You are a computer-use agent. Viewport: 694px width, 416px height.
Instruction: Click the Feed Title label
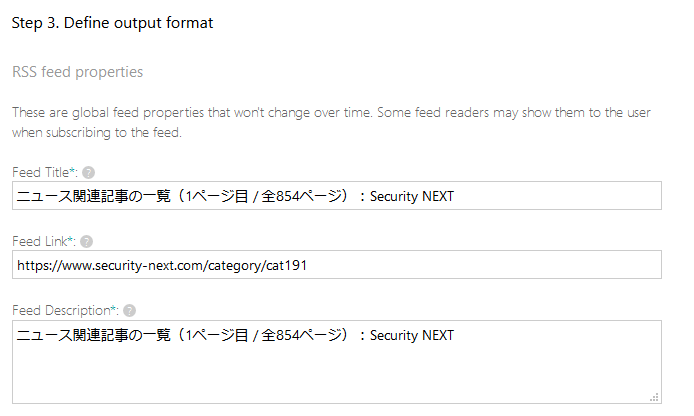(x=41, y=172)
